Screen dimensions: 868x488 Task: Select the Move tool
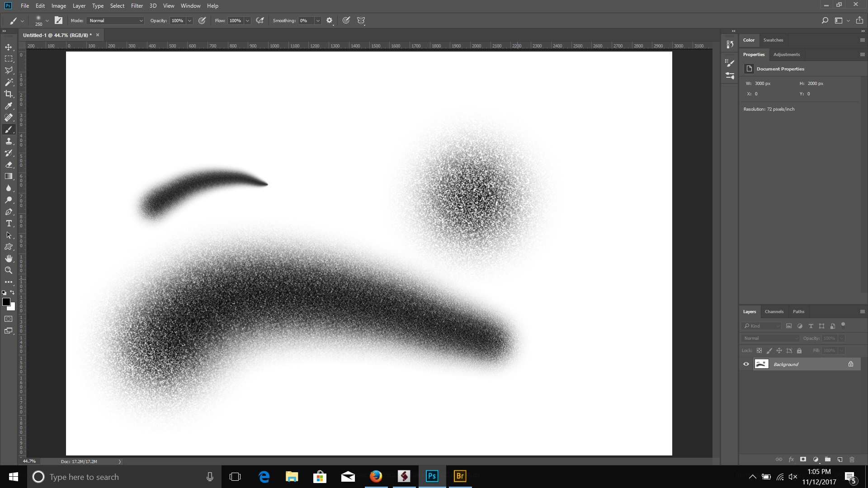point(8,47)
